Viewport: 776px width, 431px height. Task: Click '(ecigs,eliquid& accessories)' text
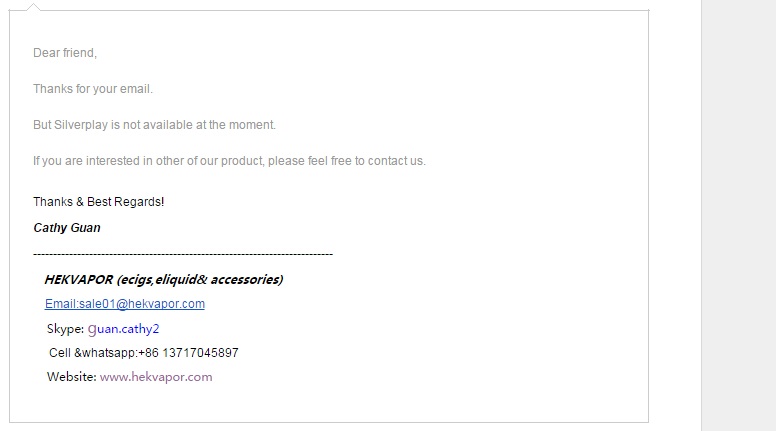[x=200, y=280]
